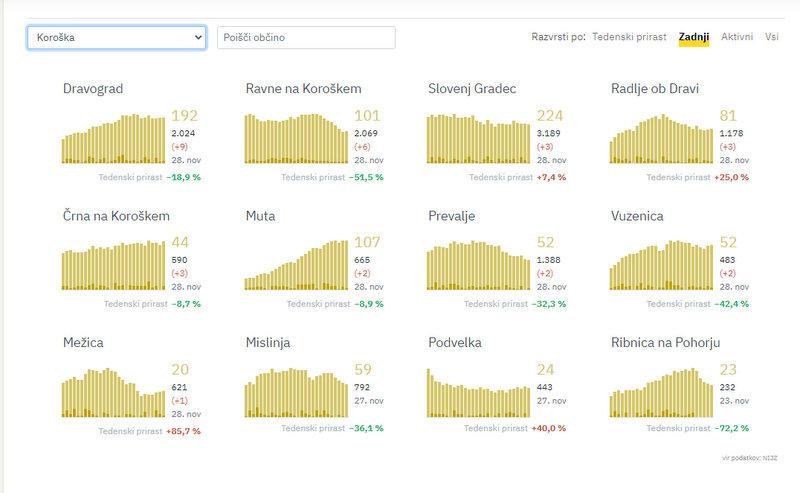This screenshot has width=800, height=493.
Task: Click the Muta bar chart
Action: point(297,265)
